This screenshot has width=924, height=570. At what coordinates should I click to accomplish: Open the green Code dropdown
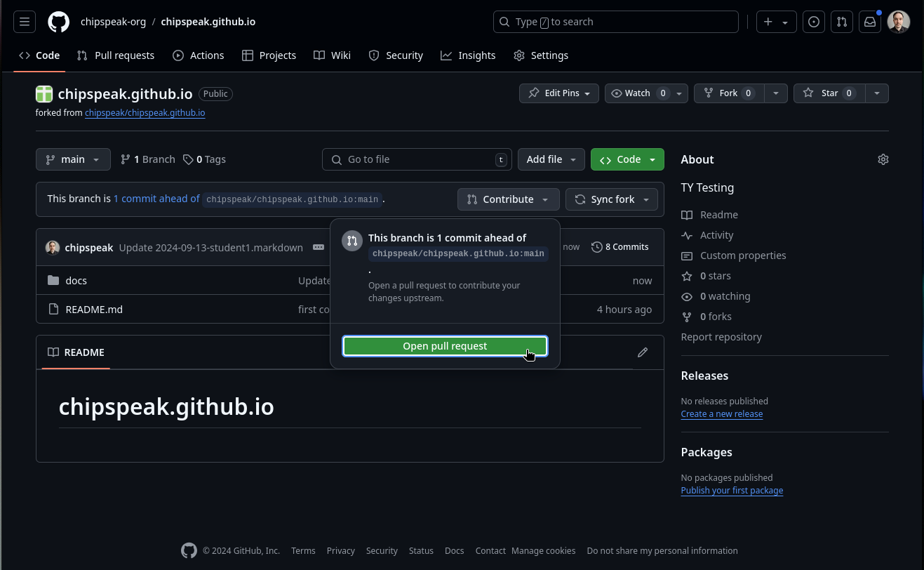(x=627, y=159)
